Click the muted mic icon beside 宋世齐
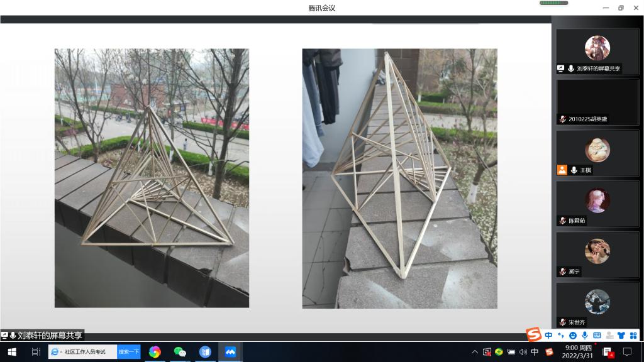The image size is (644, 362). click(562, 322)
